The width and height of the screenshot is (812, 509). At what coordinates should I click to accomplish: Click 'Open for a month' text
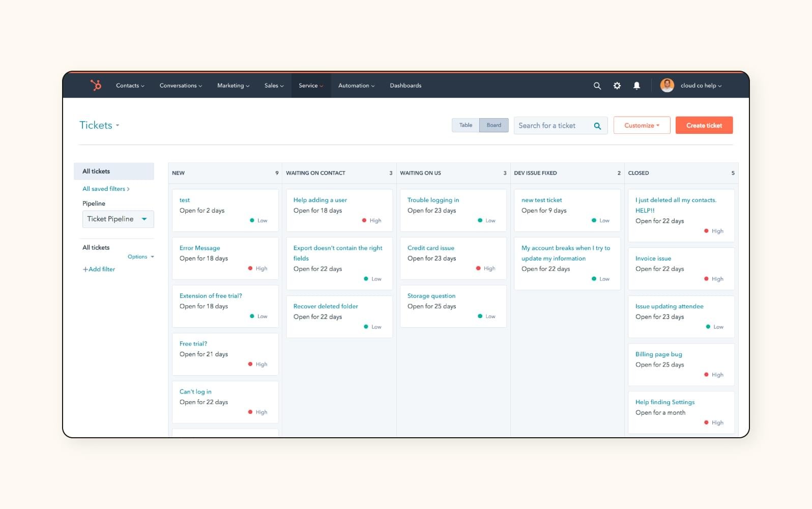click(660, 412)
